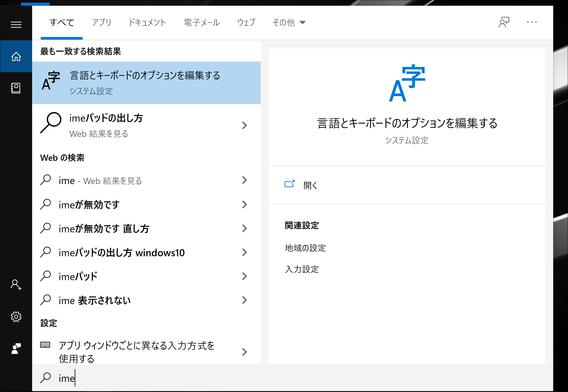Click the top-right feedback icon

pos(504,22)
